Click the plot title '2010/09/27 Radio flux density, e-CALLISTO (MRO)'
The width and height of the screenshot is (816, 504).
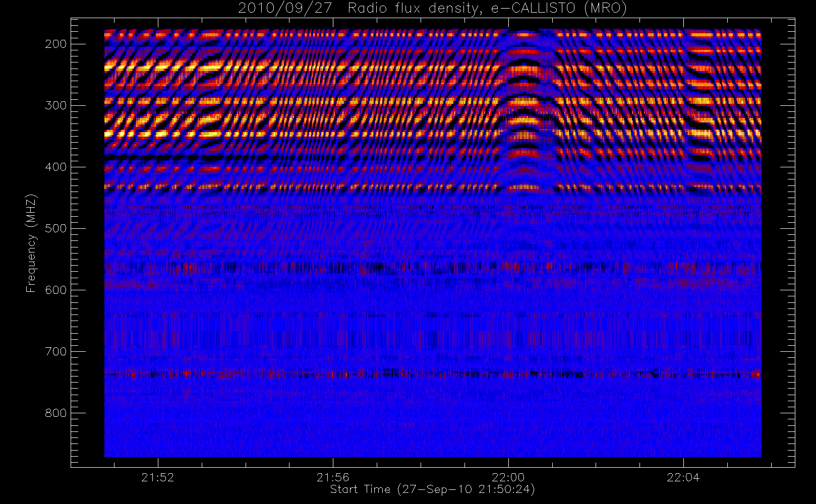432,8
